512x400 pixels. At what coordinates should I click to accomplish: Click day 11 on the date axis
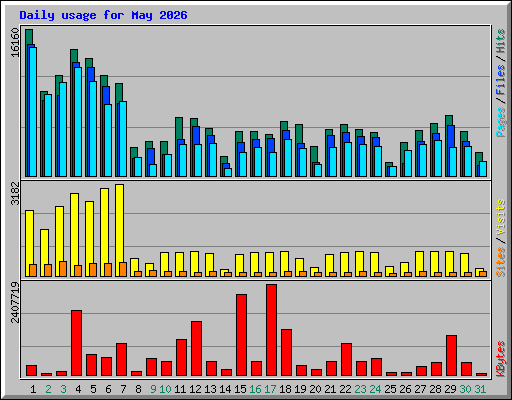180,389
